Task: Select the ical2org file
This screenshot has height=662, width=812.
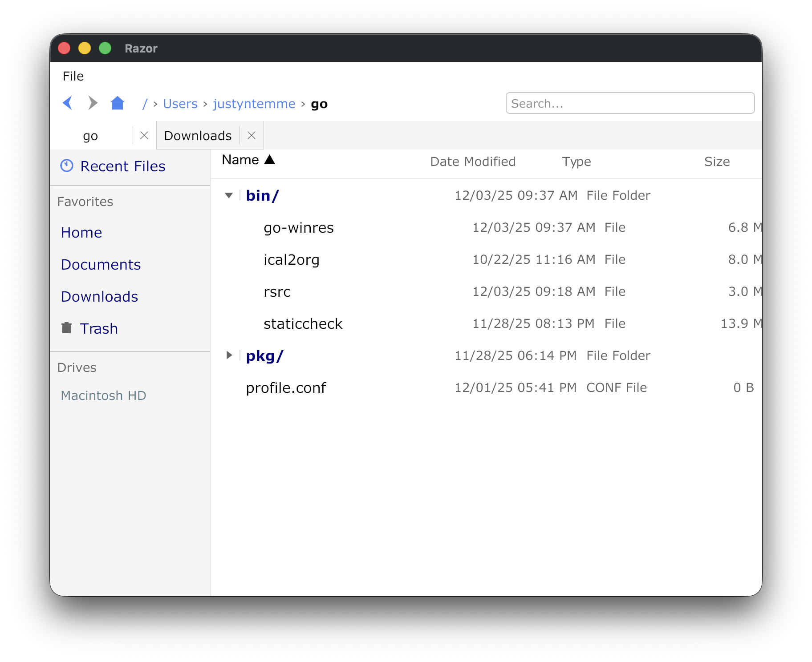Action: (487, 259)
